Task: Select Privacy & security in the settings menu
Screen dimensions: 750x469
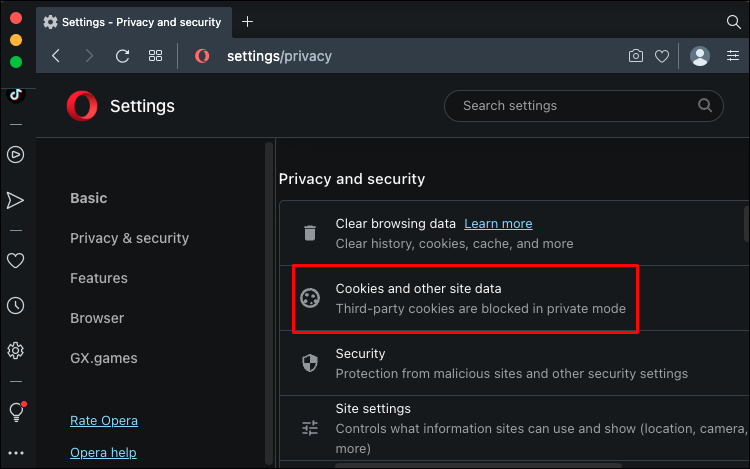Action: tap(129, 238)
